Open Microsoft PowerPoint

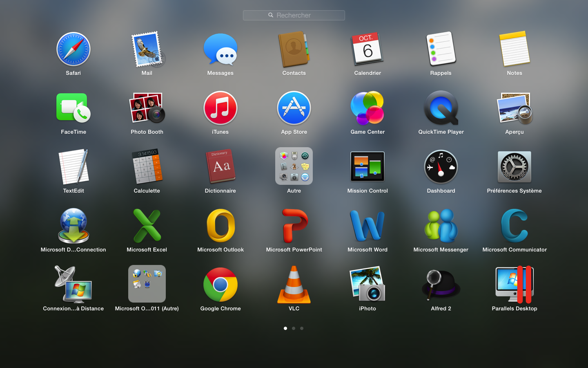295,226
